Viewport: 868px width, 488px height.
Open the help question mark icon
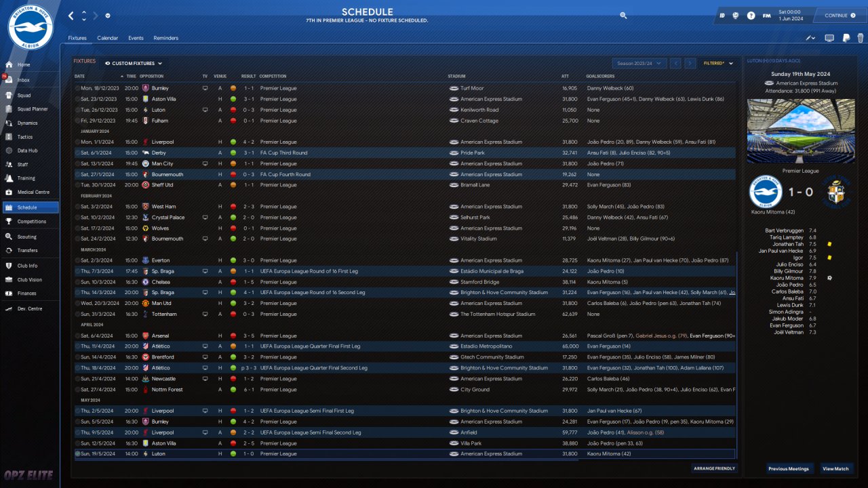[x=751, y=16]
